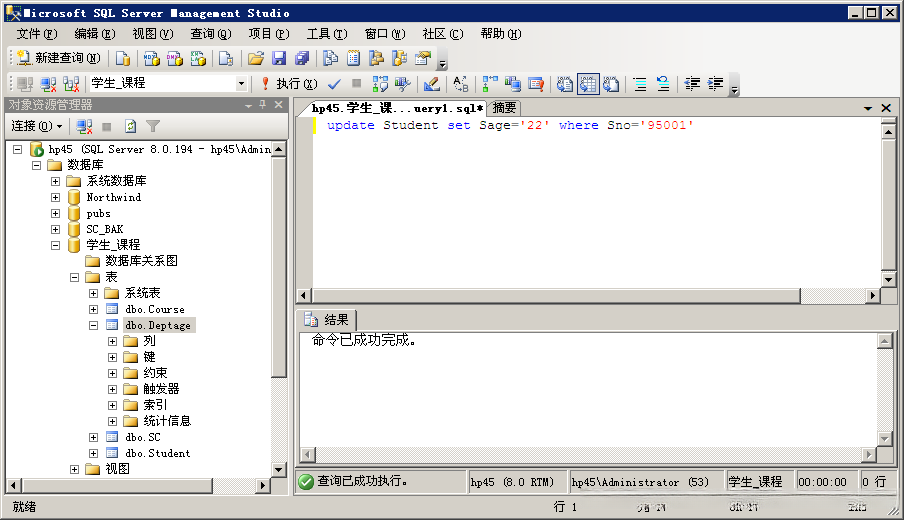Execute the query with 执行 button

(x=289, y=84)
